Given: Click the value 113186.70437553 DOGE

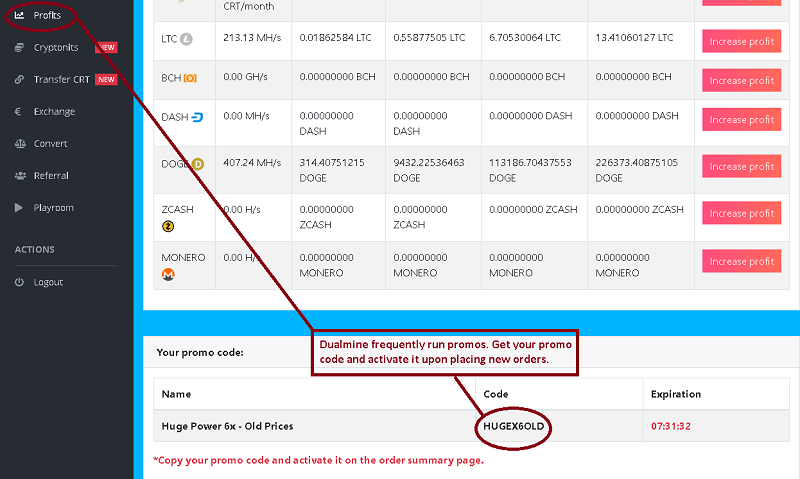Looking at the screenshot, I should 531,170.
